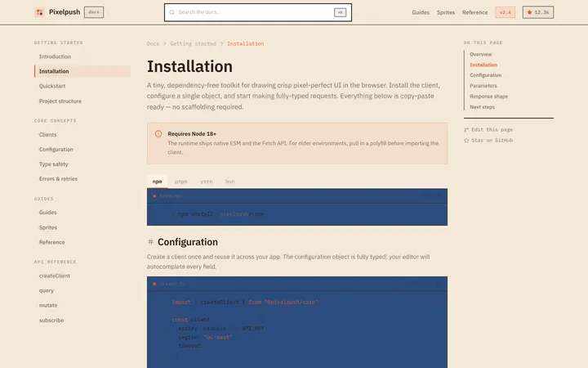This screenshot has width=588, height=368.
Task: Jump to Overview in On This Page
Action: coord(481,55)
